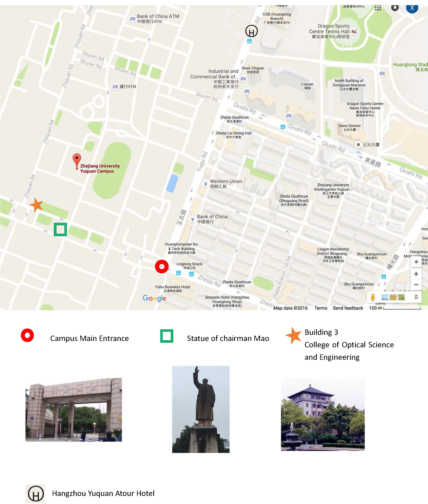428x504 pixels.
Task: Click the ATM icon near Huanglong Stadium
Action: point(382,74)
